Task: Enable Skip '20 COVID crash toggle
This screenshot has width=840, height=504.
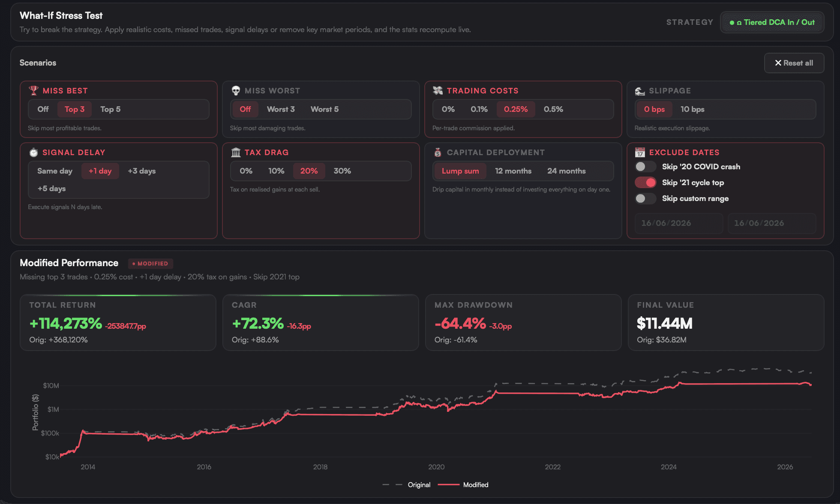Action: tap(645, 167)
